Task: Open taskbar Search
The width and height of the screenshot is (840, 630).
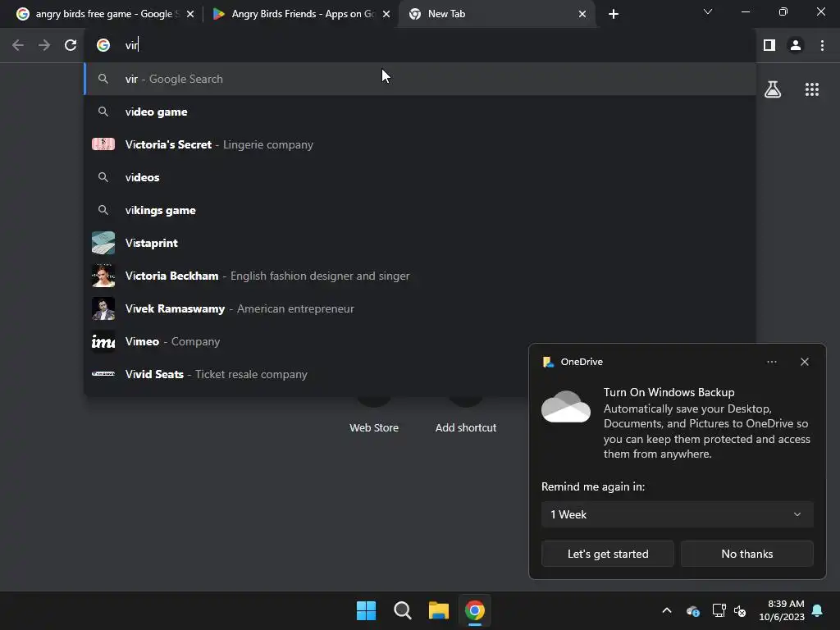Action: 402,610
